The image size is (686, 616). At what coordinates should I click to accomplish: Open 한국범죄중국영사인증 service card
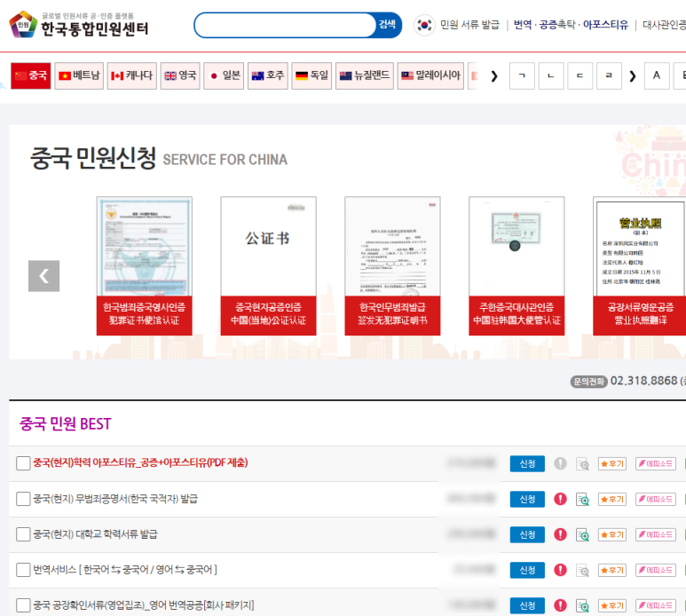(145, 266)
